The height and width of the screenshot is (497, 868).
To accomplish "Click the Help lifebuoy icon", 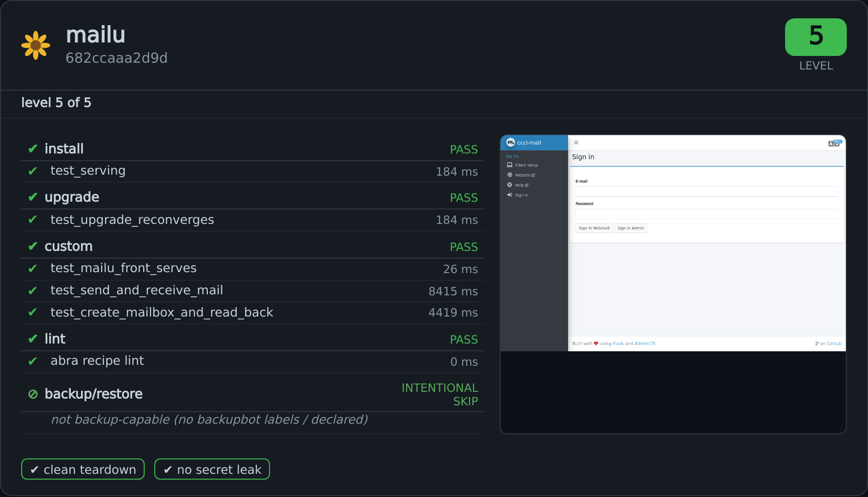I will click(510, 185).
